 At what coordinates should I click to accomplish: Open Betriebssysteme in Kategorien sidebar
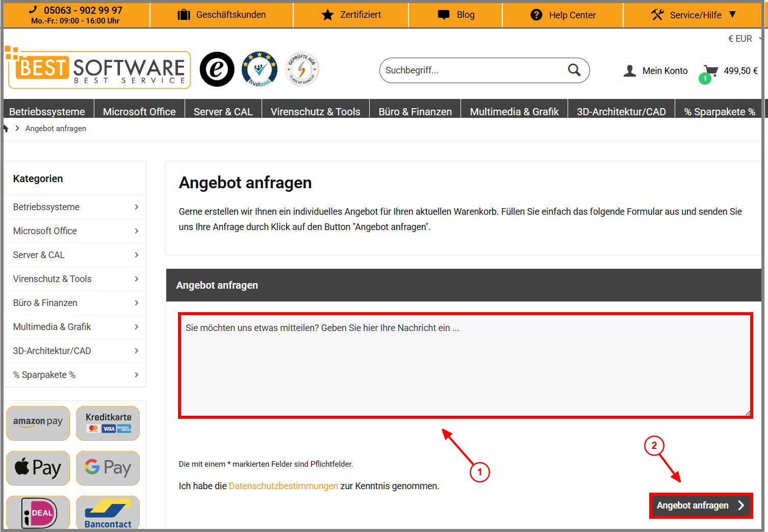[75, 207]
